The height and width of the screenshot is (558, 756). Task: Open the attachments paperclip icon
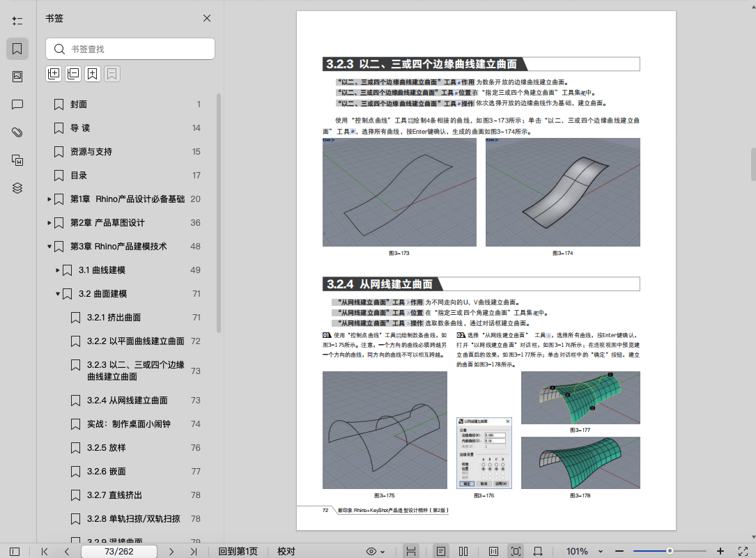tap(17, 132)
